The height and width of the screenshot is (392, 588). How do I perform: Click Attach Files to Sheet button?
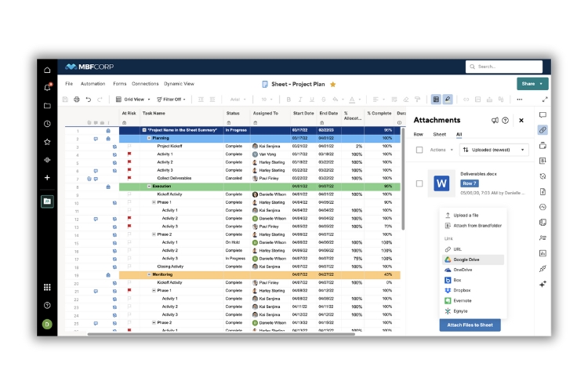coord(470,325)
